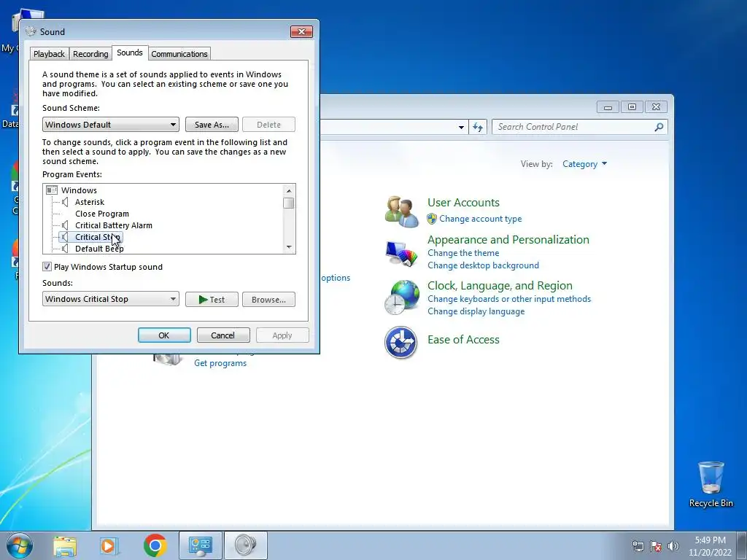This screenshot has width=747, height=560.
Task: Click the speaker icon beside Asterisk event
Action: 65,202
